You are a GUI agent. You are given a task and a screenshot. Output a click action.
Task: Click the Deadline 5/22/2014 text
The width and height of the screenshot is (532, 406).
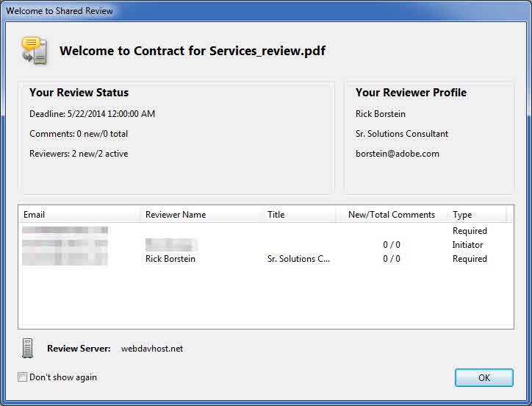coord(92,114)
